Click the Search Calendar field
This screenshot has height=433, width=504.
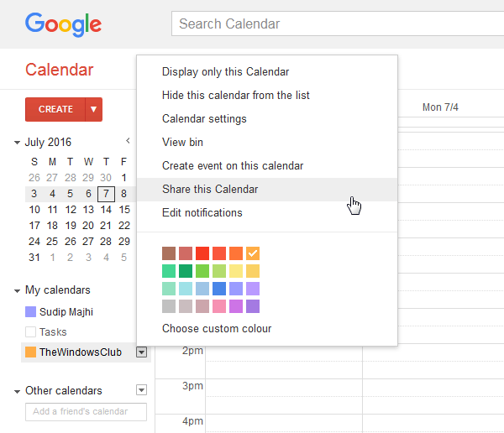pos(338,23)
